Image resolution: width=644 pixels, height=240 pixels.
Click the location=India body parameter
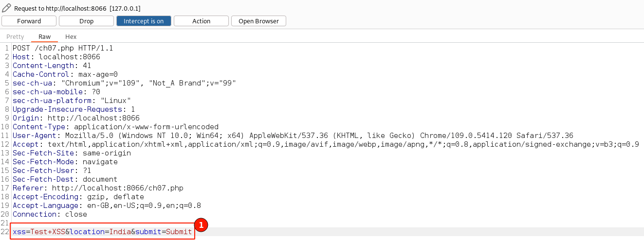[x=100, y=232]
